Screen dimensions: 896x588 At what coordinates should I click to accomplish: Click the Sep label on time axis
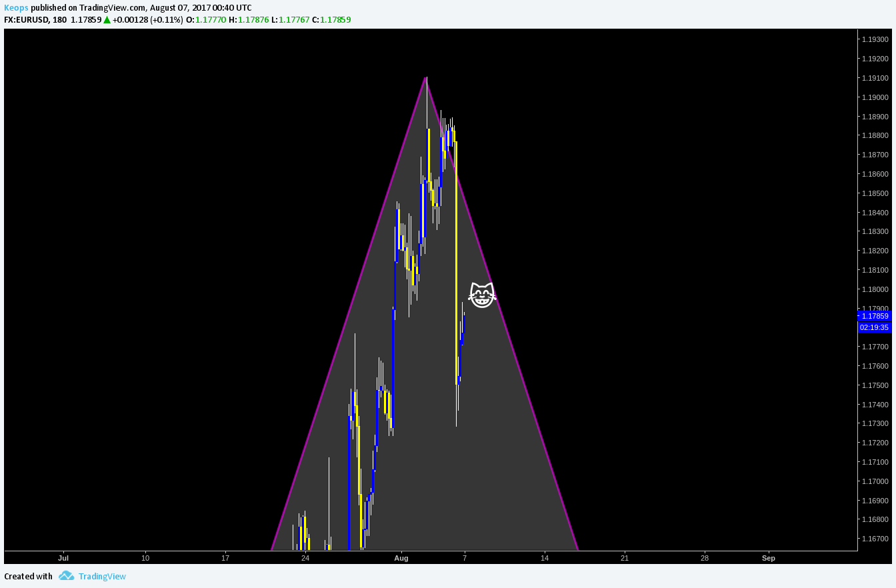click(769, 558)
